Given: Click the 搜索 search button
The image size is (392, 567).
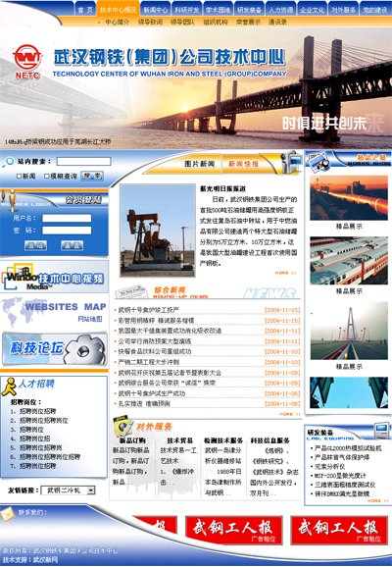Looking at the screenshot, I should [x=92, y=177].
